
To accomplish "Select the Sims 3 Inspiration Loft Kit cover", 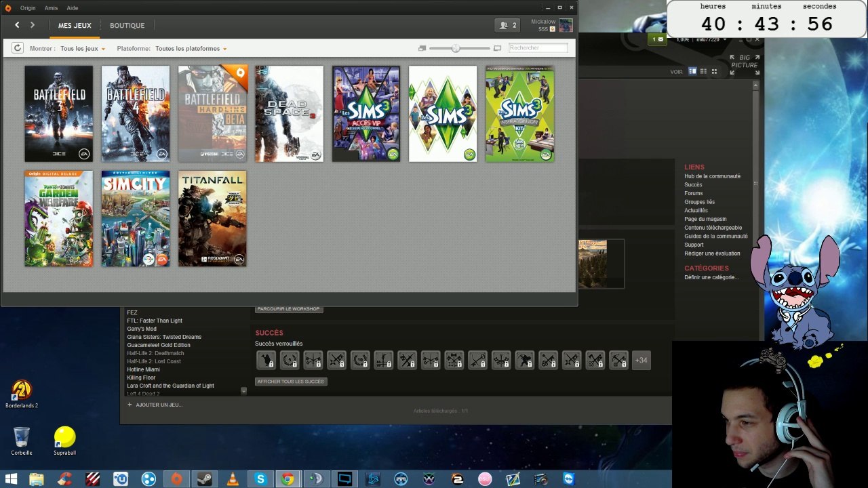I will point(520,114).
